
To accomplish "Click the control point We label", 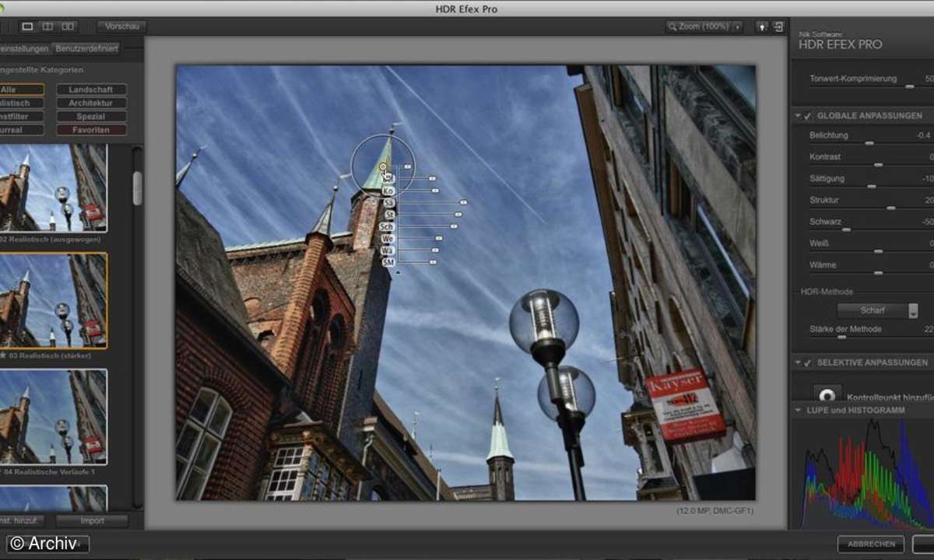I will click(x=388, y=238).
